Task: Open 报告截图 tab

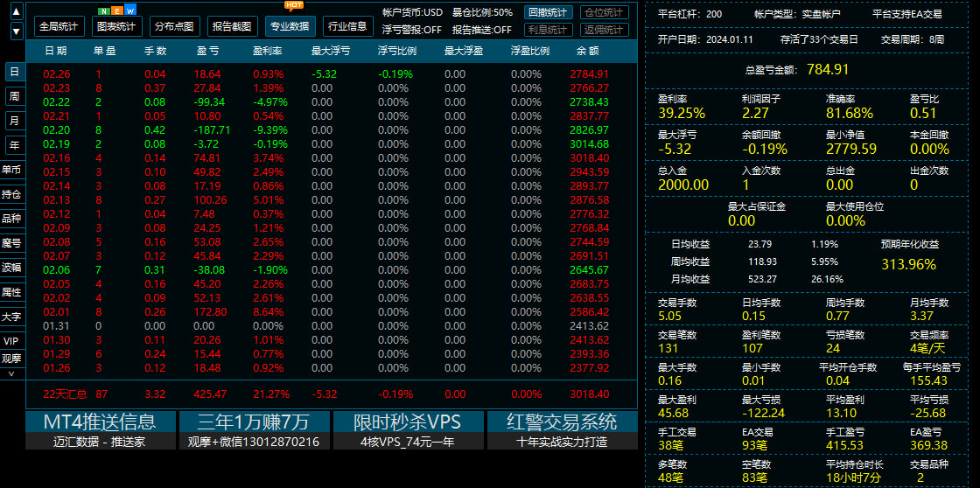Action: [x=233, y=26]
